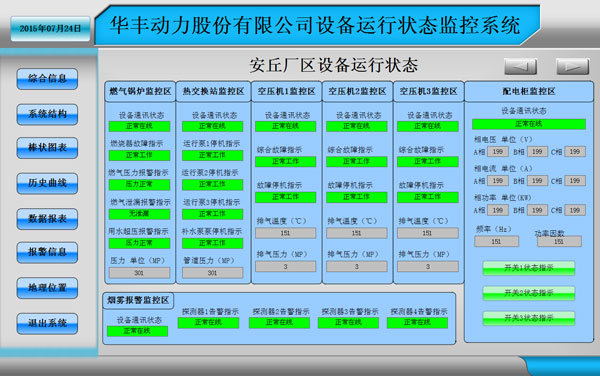
Task: Switch to the 棒状图表 view
Action: click(x=47, y=148)
